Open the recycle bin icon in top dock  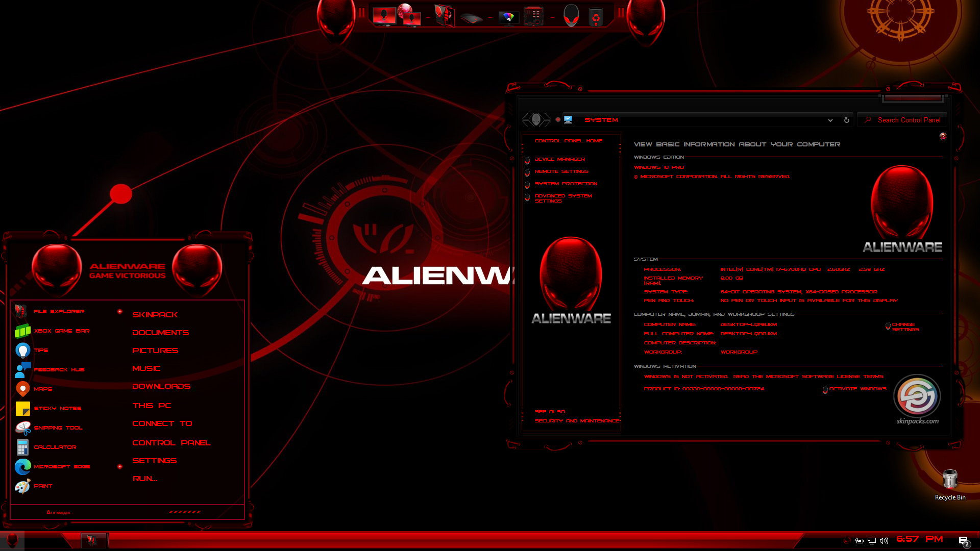(596, 17)
